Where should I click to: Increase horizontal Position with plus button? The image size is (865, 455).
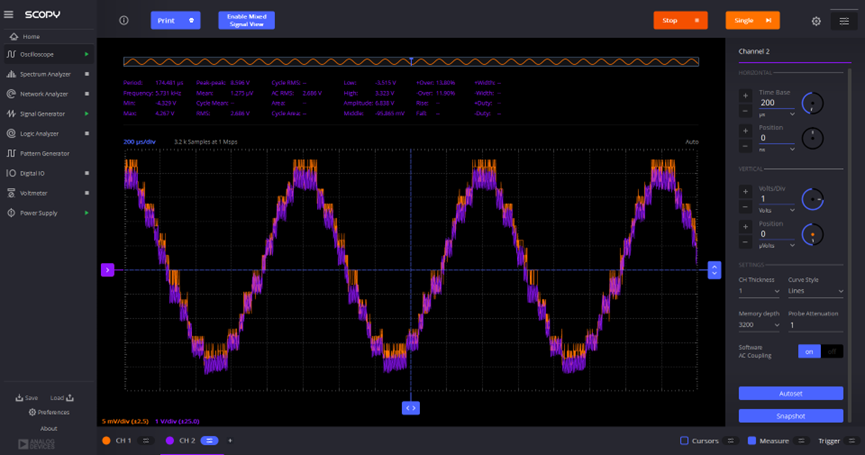pyautogui.click(x=745, y=131)
